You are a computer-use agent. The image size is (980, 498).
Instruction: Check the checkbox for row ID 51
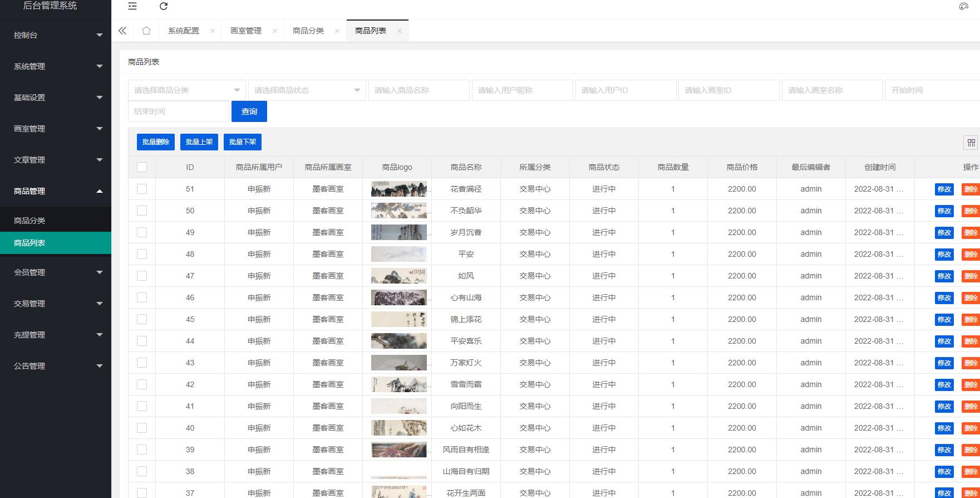(x=142, y=189)
